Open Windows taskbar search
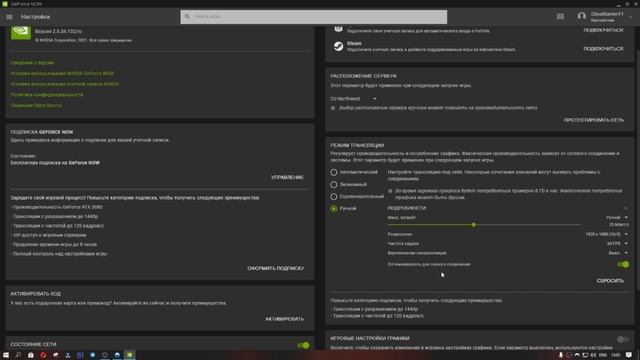The width and height of the screenshot is (640, 360). [x=18, y=355]
